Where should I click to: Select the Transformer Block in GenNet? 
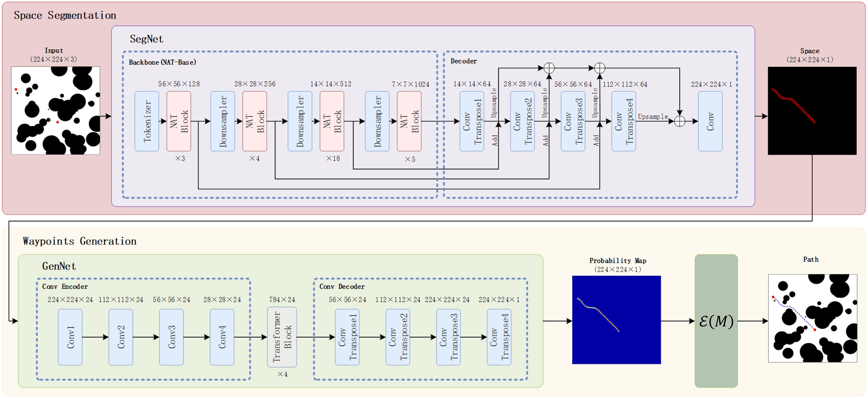click(282, 337)
